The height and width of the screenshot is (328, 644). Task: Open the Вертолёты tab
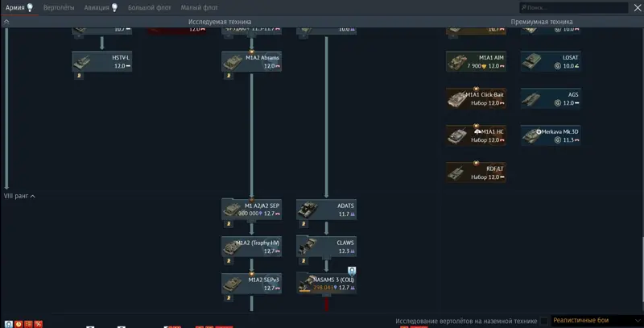click(x=59, y=7)
